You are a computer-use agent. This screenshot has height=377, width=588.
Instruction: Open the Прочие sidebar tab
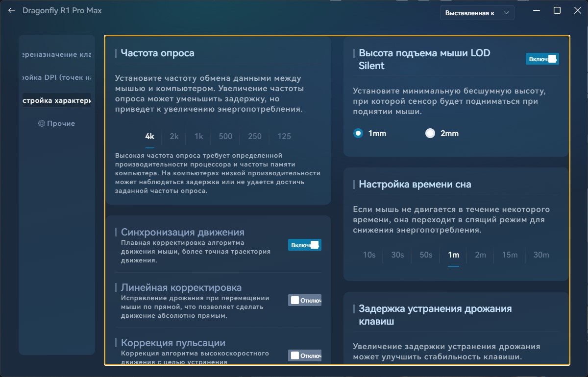click(x=57, y=123)
